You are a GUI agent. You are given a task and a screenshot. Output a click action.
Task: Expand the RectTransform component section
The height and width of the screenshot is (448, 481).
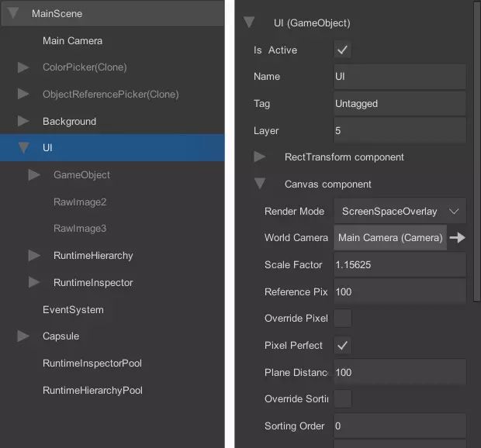coord(260,157)
